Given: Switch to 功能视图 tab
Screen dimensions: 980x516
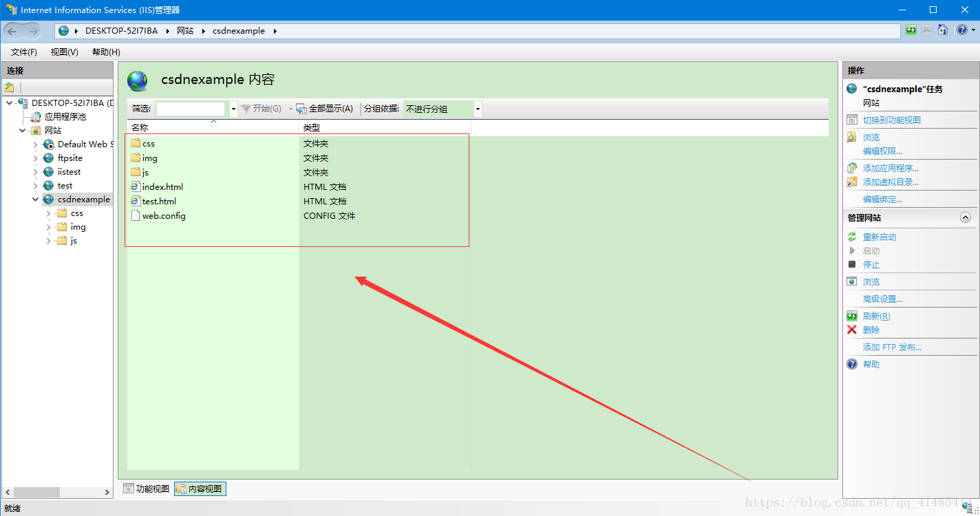Looking at the screenshot, I should [x=146, y=488].
